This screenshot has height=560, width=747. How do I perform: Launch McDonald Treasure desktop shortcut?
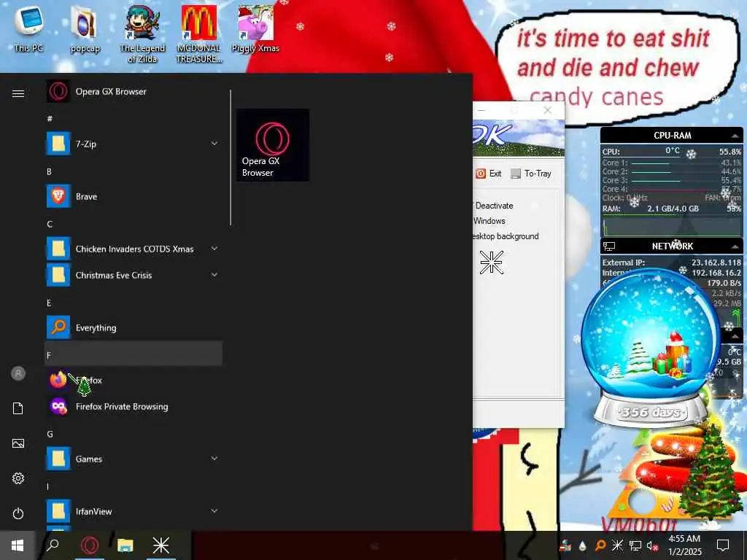point(198,34)
